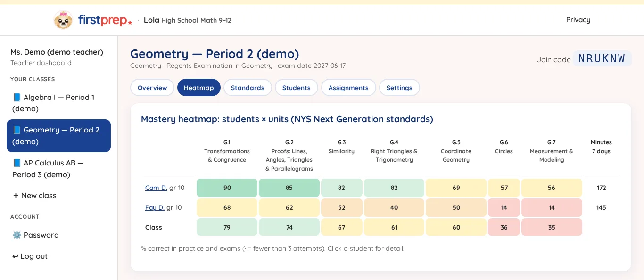The width and height of the screenshot is (644, 280).
Task: Click the Class row label
Action: pos(154,227)
